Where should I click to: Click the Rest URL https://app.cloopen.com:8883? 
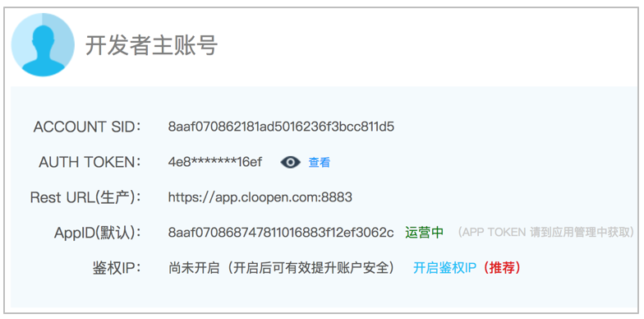(260, 197)
